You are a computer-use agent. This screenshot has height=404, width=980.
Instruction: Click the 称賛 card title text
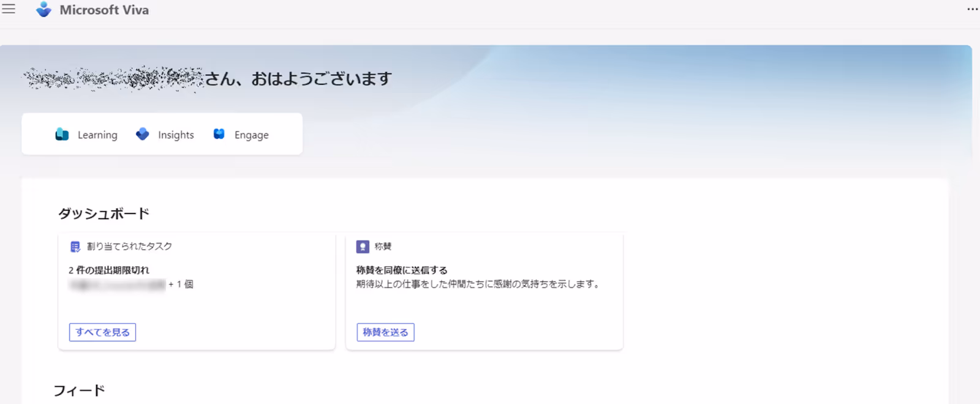(x=383, y=247)
